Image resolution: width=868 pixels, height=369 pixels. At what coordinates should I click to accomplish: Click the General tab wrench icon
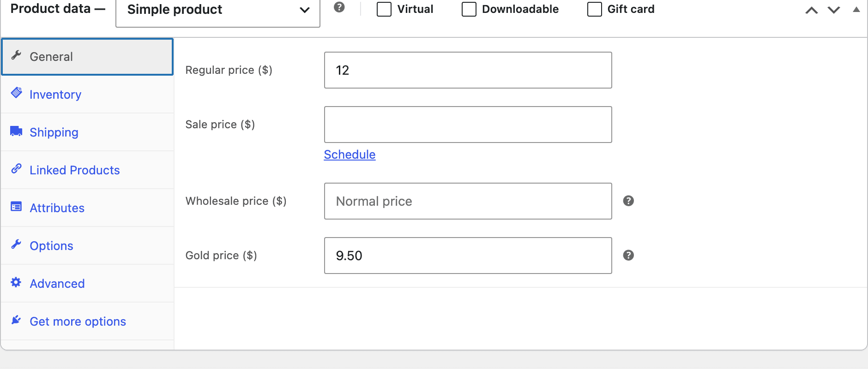(17, 55)
